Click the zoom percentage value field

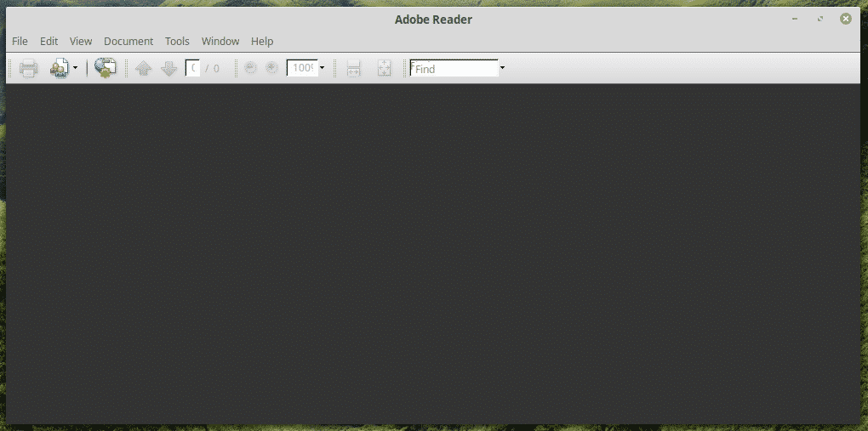(302, 69)
